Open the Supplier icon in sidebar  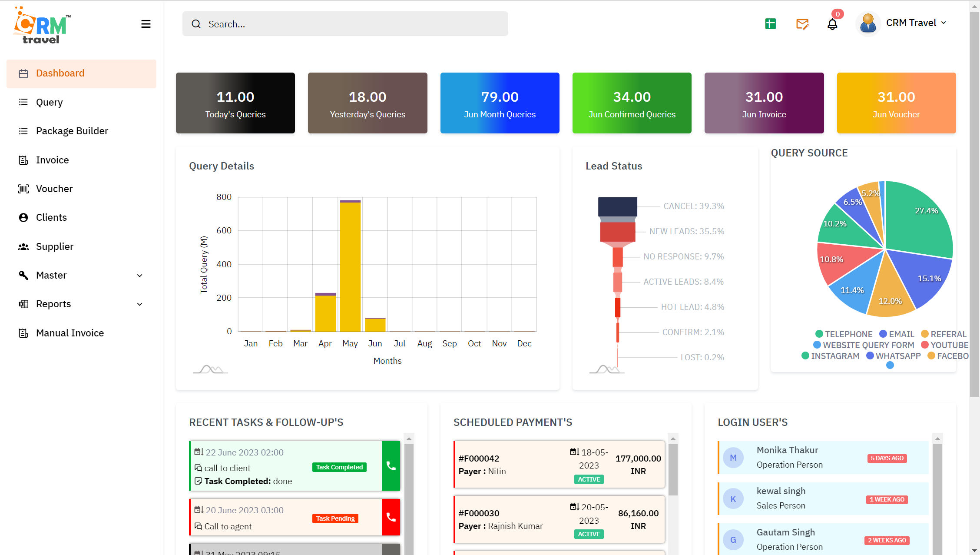point(24,246)
